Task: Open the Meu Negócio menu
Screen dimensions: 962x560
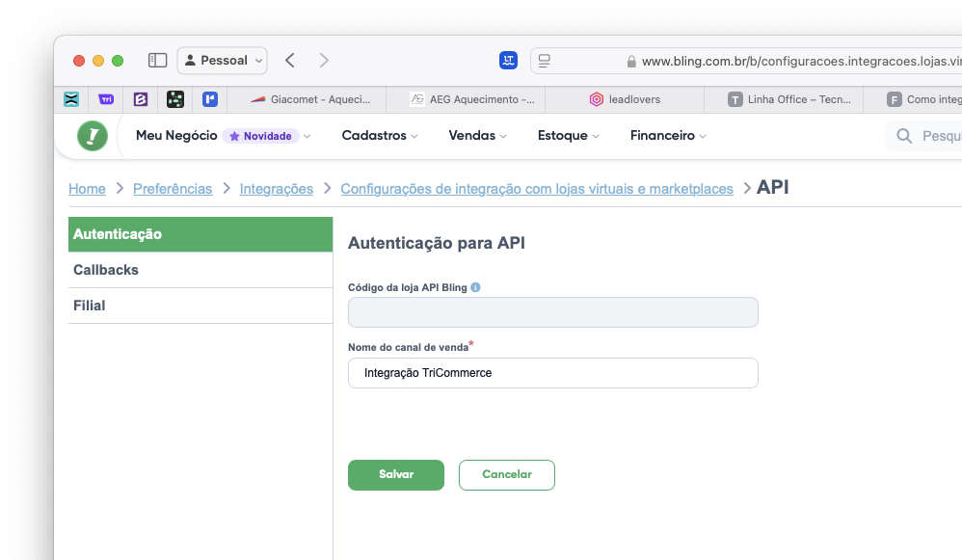Action: 176,136
